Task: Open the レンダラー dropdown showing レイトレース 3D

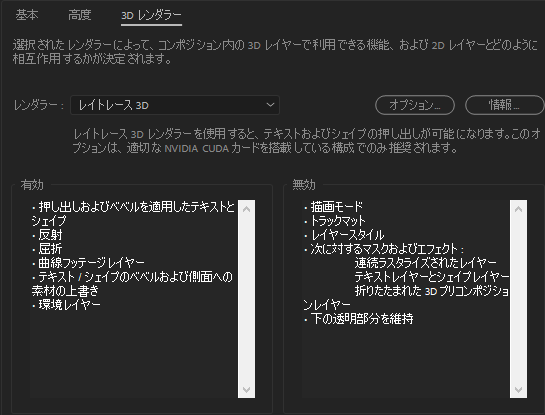Action: 175,105
